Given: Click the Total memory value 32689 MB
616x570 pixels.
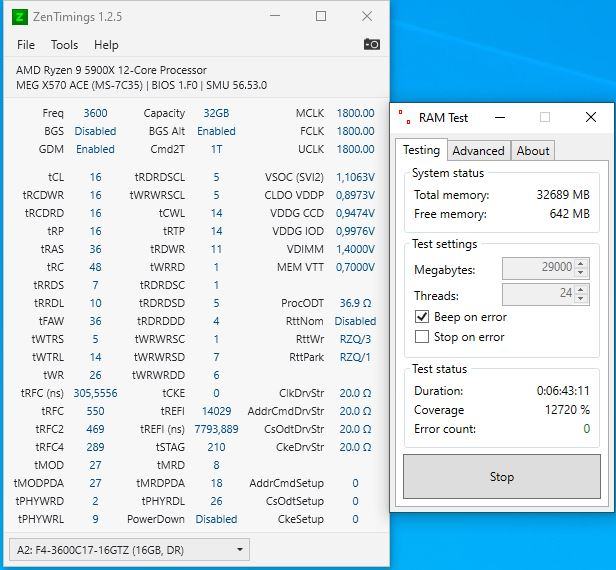Looking at the screenshot, I should [563, 194].
